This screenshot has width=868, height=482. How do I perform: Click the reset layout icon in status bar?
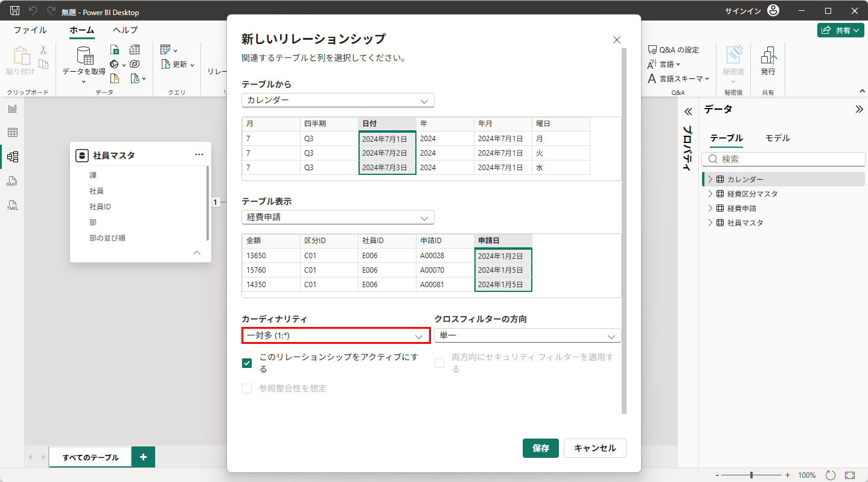tap(831, 475)
